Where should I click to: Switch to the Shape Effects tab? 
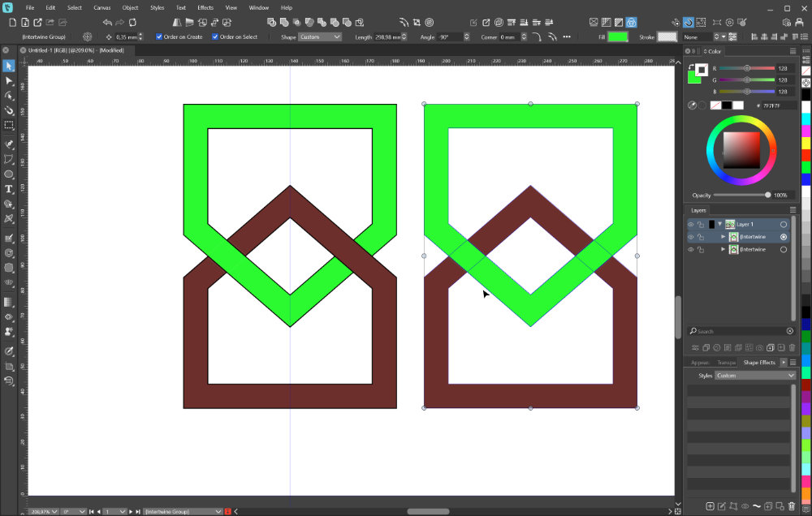pyautogui.click(x=758, y=363)
